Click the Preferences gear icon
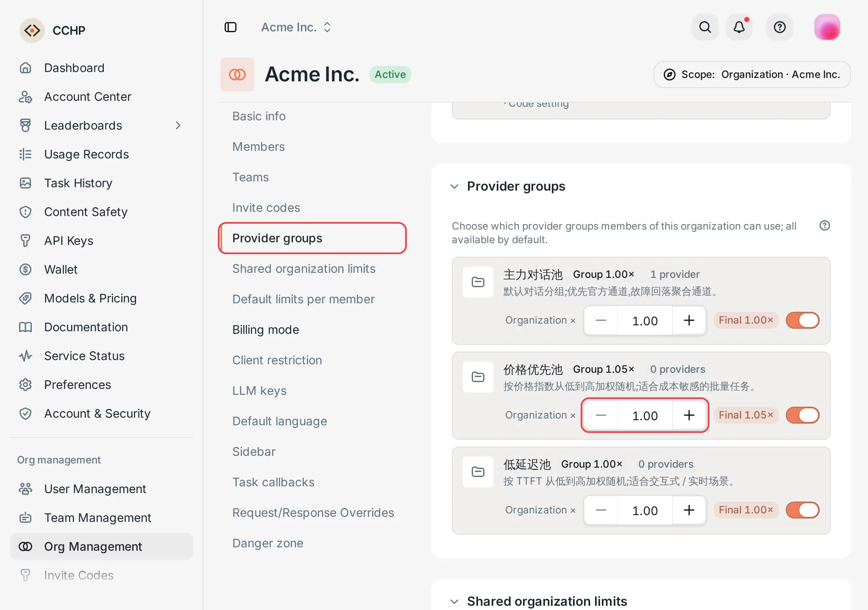 click(25, 385)
